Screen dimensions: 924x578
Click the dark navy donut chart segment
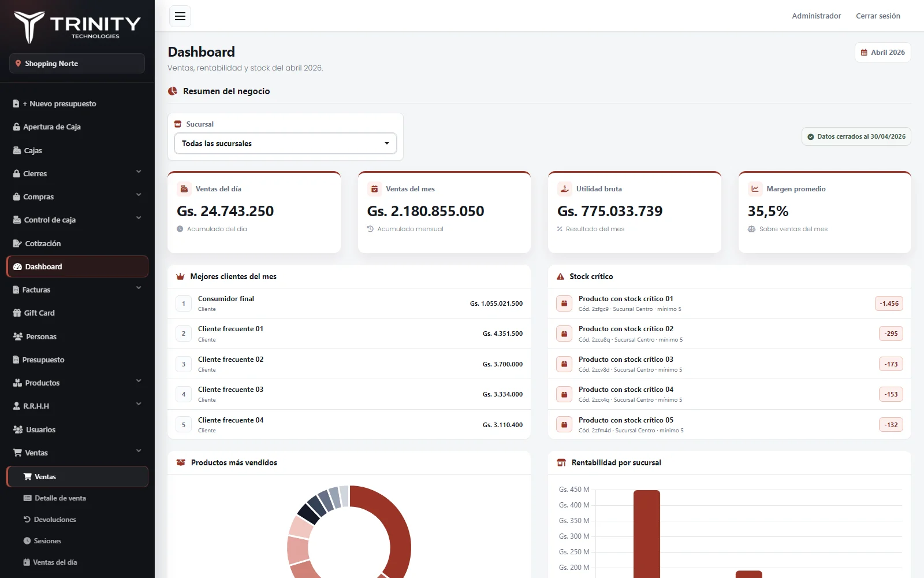pos(308,513)
